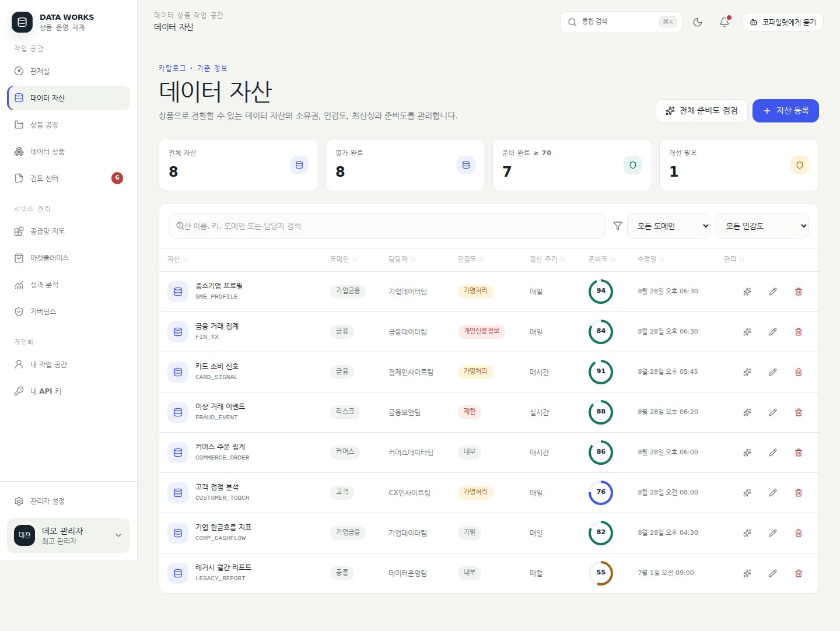Edit the 중소기업 프로필 asset

773,292
